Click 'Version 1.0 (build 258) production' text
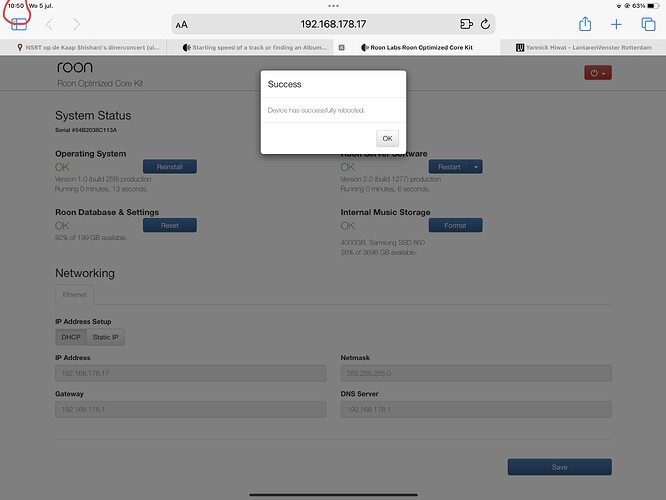This screenshot has width=666, height=500. pos(103,179)
